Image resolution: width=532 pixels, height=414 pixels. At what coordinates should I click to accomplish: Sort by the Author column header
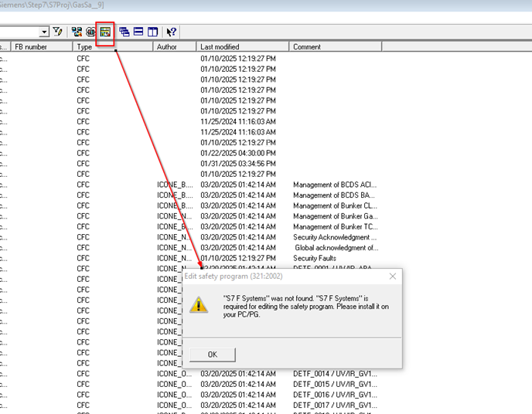(x=175, y=47)
